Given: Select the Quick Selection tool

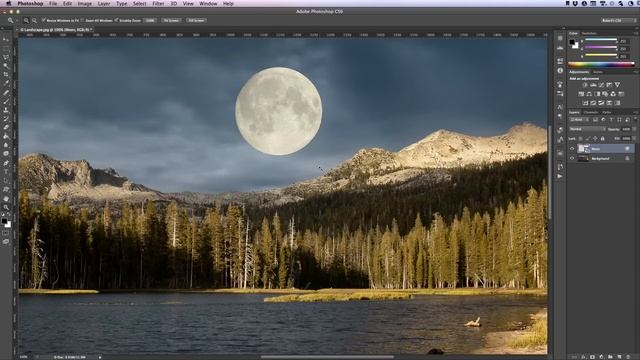Looking at the screenshot, I should 6,66.
